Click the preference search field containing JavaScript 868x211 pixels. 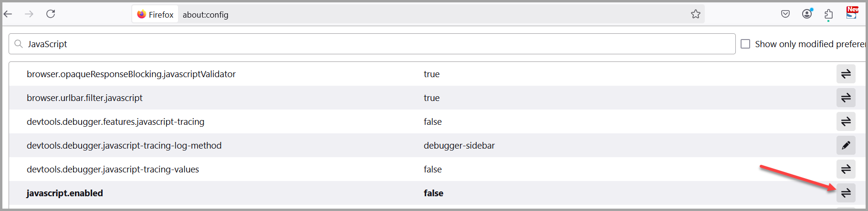(x=372, y=44)
